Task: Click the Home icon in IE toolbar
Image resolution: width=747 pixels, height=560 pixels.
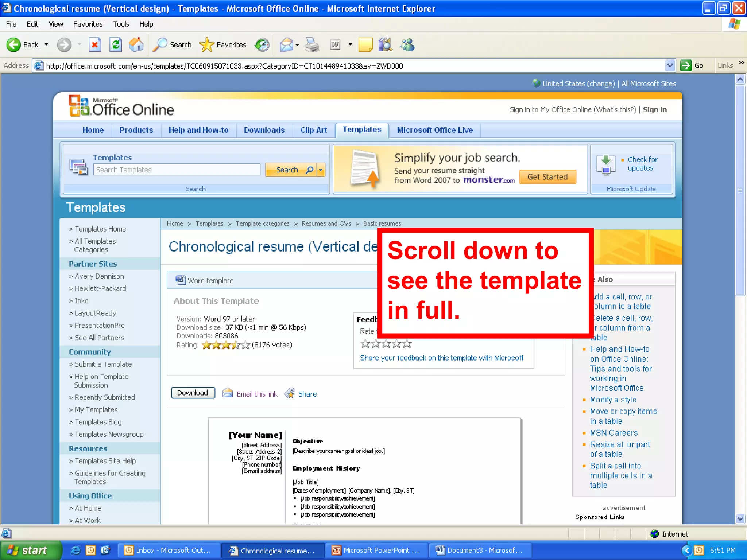Action: pyautogui.click(x=136, y=45)
